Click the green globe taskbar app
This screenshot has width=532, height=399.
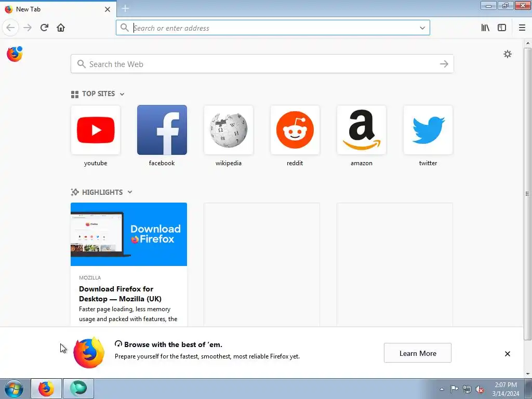point(78,389)
